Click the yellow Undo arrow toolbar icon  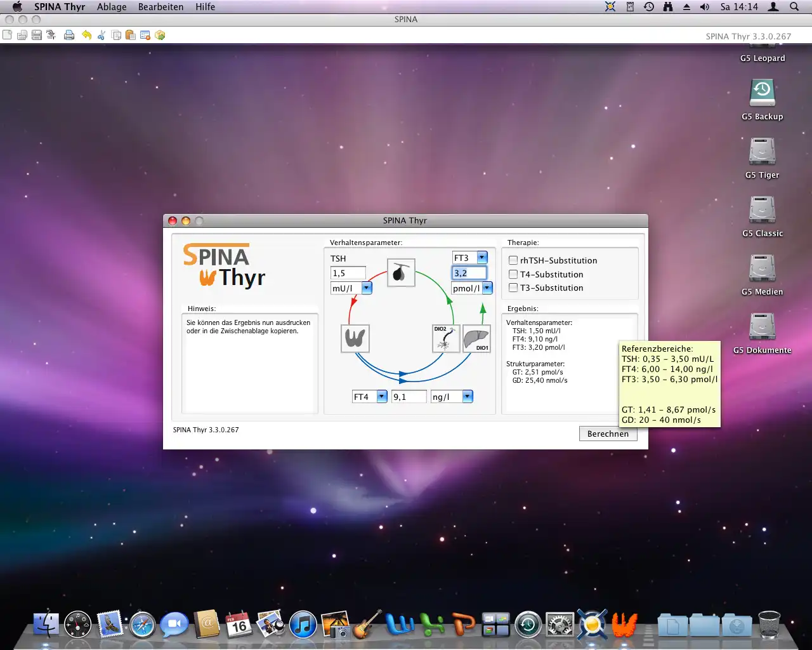click(86, 35)
